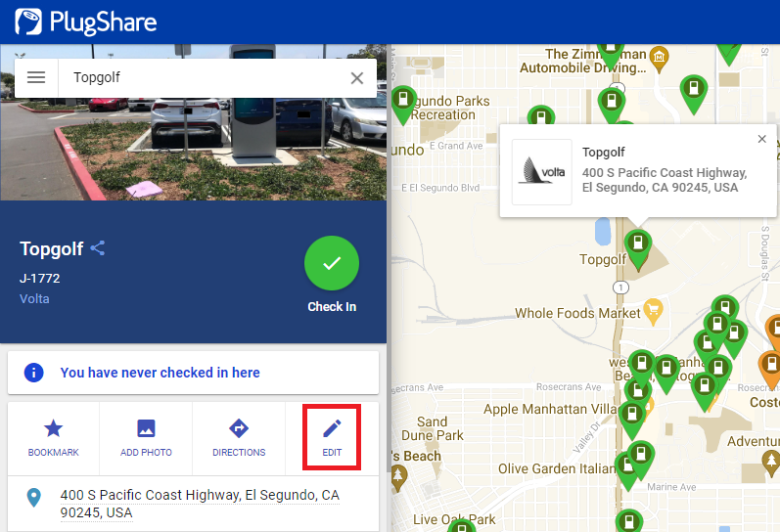This screenshot has width=780, height=532.
Task: Click "You have never checked in here" text
Action: [160, 373]
